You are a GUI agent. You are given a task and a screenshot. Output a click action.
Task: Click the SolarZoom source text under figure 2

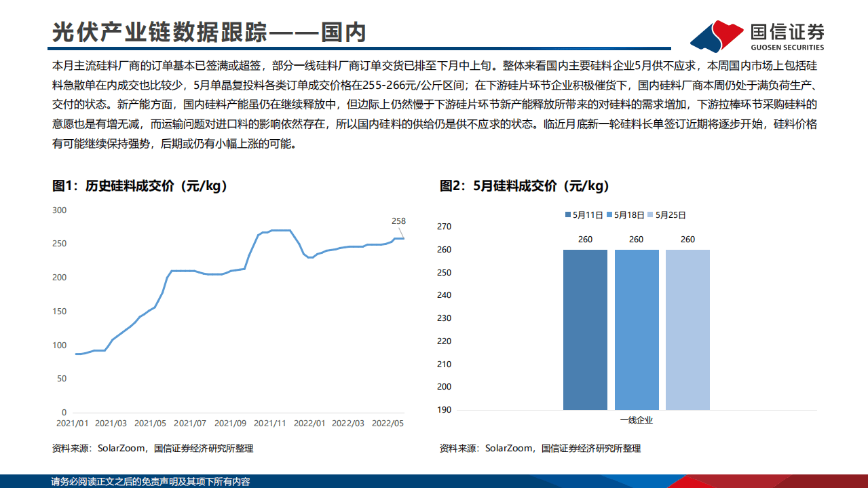(x=540, y=448)
